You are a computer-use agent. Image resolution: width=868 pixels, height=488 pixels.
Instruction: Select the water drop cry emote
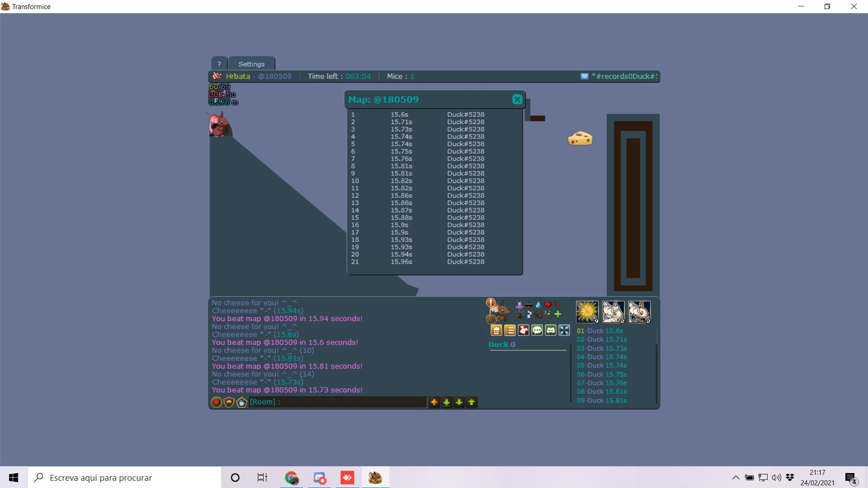tap(538, 305)
